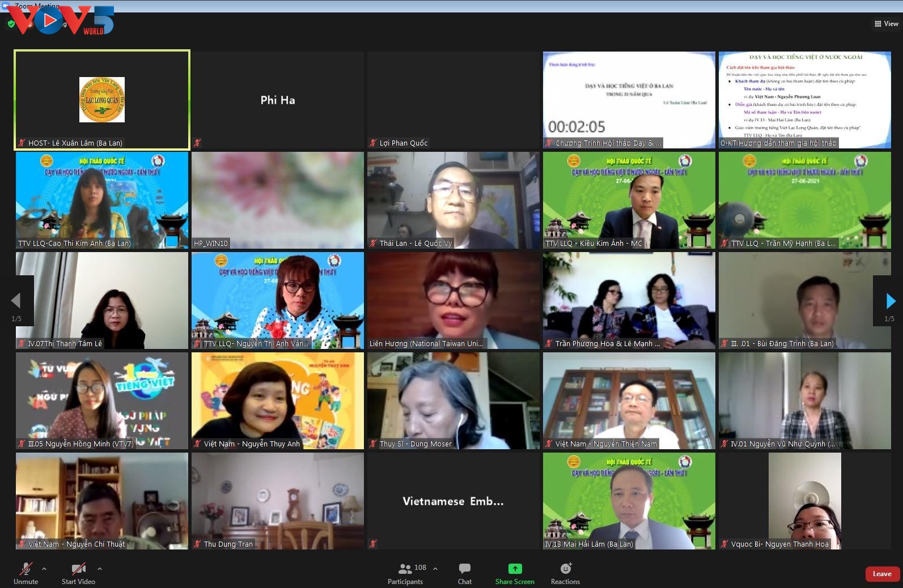Viewport: 903px width, 588px height.
Task: Click the Vietnamese Emb... participant tile
Action: point(453,501)
